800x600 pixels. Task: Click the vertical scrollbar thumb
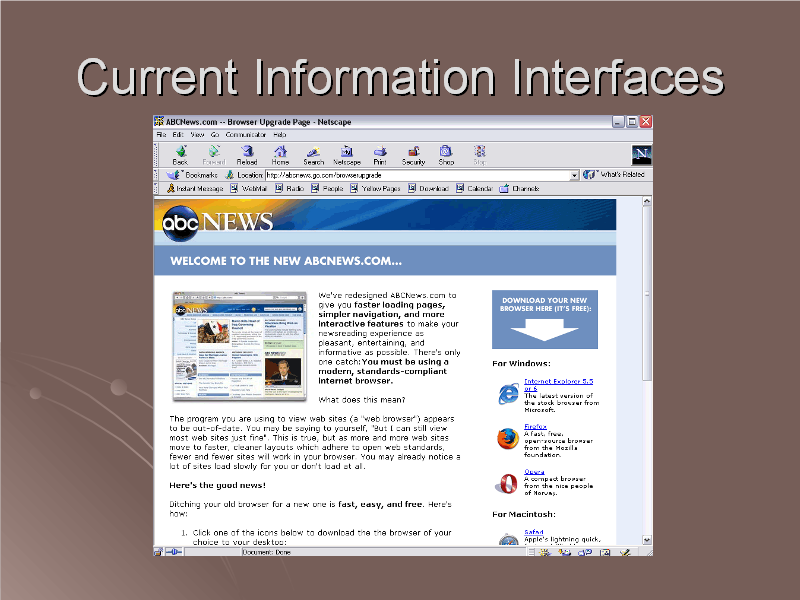pyautogui.click(x=647, y=293)
